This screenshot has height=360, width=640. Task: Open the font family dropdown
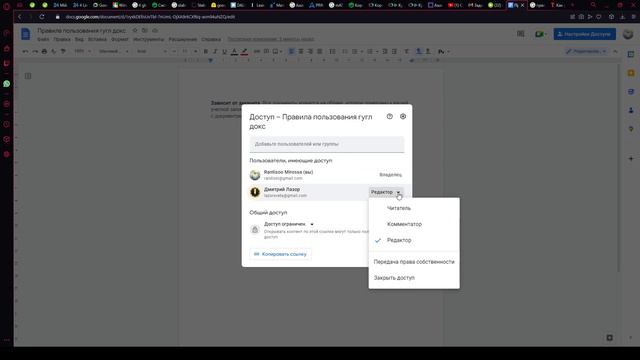(x=151, y=51)
